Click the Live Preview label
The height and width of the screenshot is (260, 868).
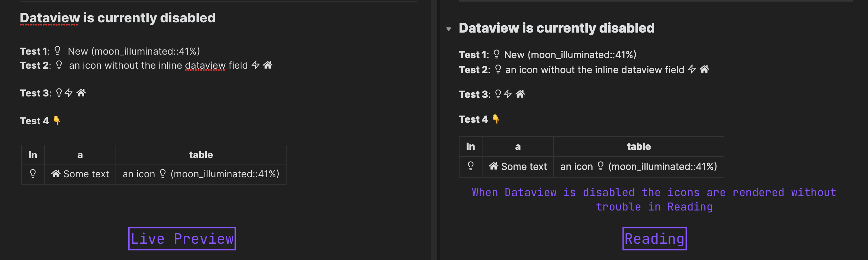(x=182, y=239)
